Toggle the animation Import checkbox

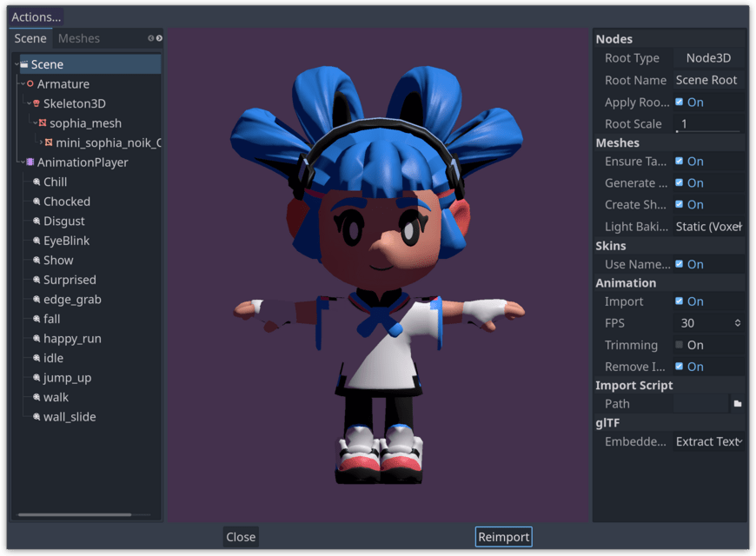click(x=680, y=301)
